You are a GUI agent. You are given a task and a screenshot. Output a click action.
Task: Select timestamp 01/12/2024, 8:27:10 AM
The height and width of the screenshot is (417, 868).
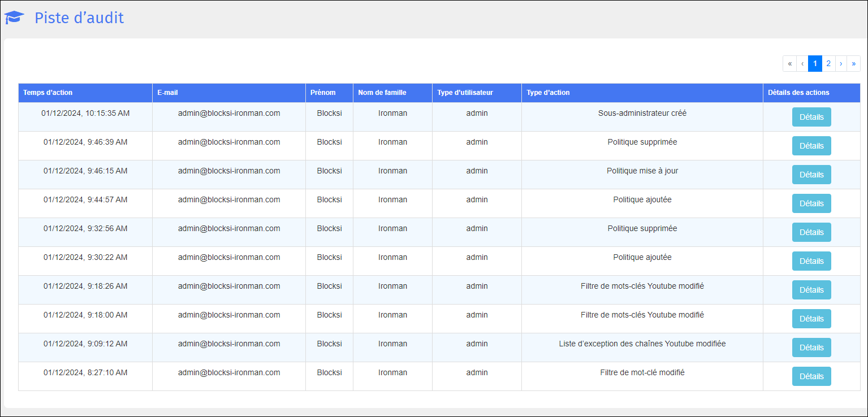(x=85, y=372)
